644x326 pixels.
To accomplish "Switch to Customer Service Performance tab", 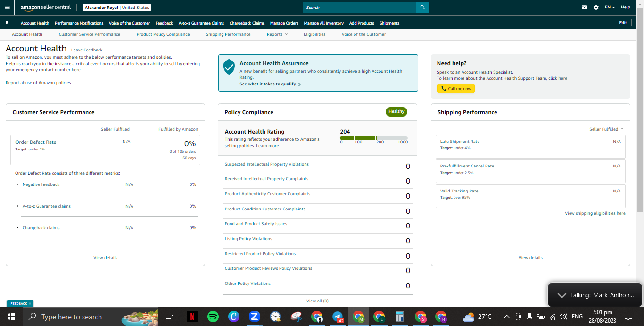I will (90, 34).
